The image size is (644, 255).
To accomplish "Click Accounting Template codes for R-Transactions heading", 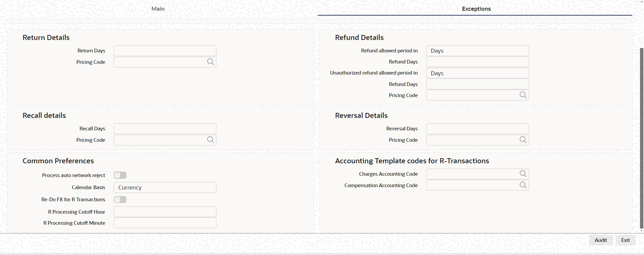I will (412, 161).
